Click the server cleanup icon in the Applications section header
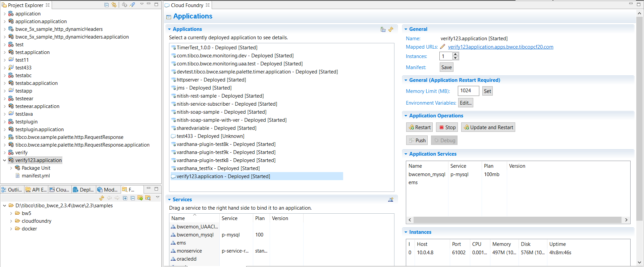 pyautogui.click(x=383, y=30)
